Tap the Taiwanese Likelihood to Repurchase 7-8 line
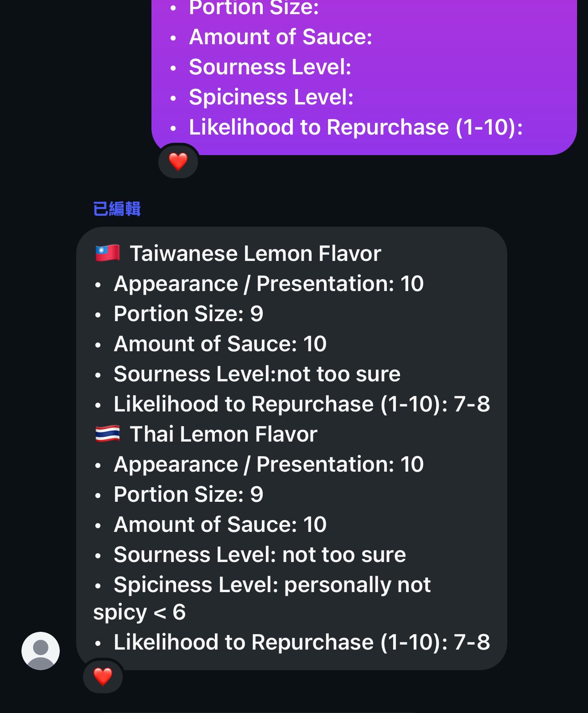This screenshot has width=588, height=713. pyautogui.click(x=302, y=404)
